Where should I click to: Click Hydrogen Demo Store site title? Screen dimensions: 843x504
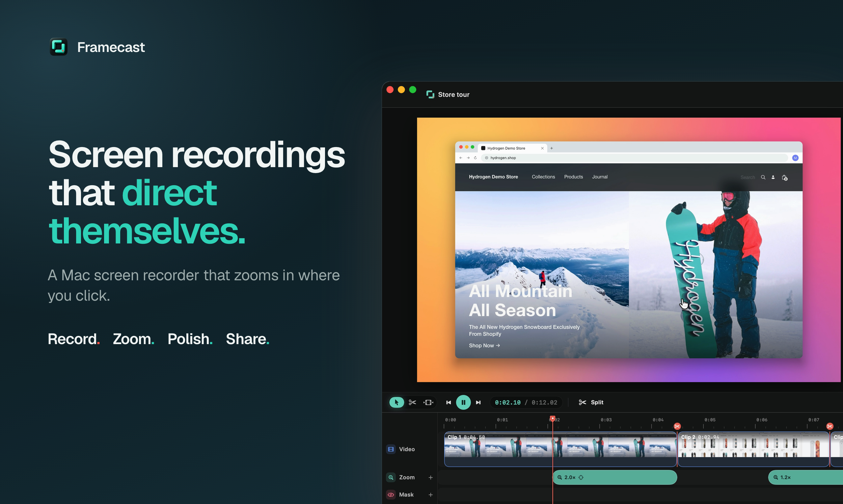pyautogui.click(x=493, y=177)
